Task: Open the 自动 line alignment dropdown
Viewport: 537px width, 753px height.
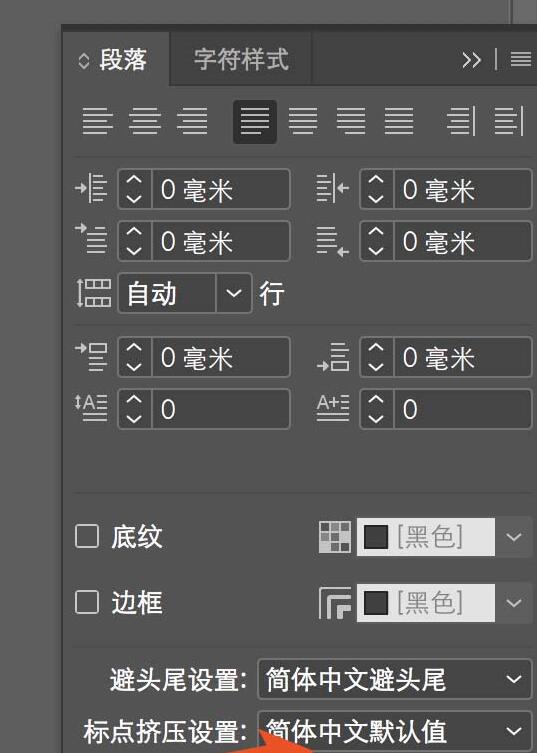Action: (233, 293)
